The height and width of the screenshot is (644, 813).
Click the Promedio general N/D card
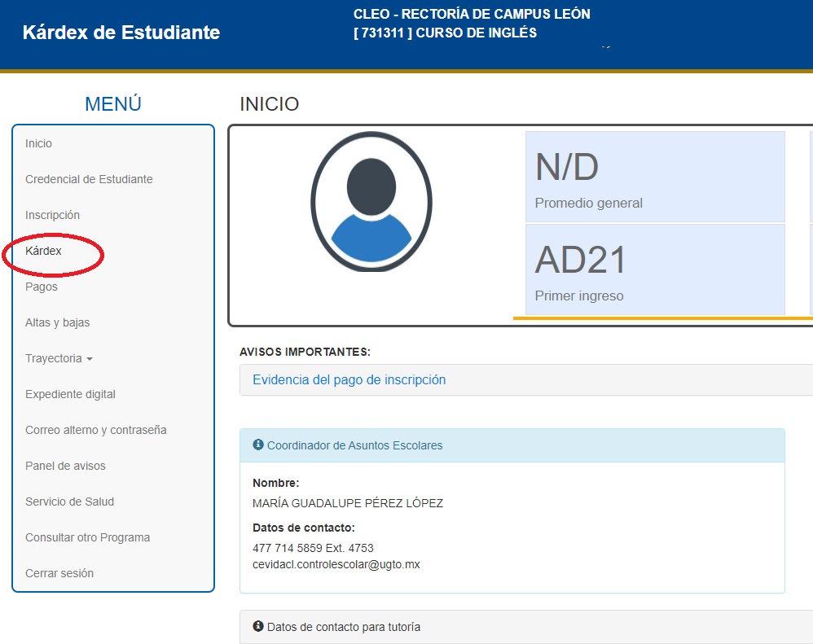655,177
